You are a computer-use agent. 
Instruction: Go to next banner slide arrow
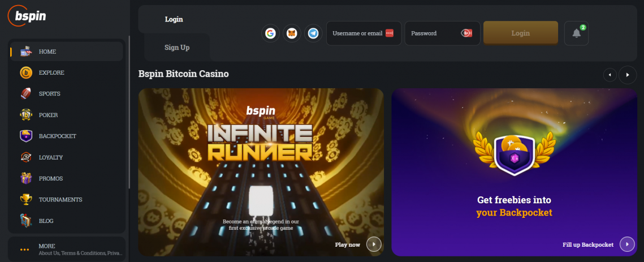pyautogui.click(x=628, y=75)
